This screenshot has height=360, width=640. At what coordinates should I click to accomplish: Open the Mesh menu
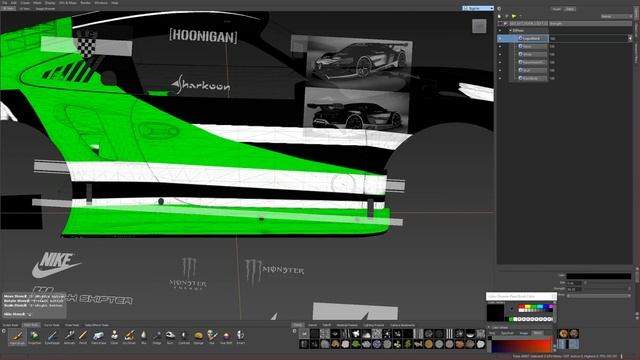(38, 2)
